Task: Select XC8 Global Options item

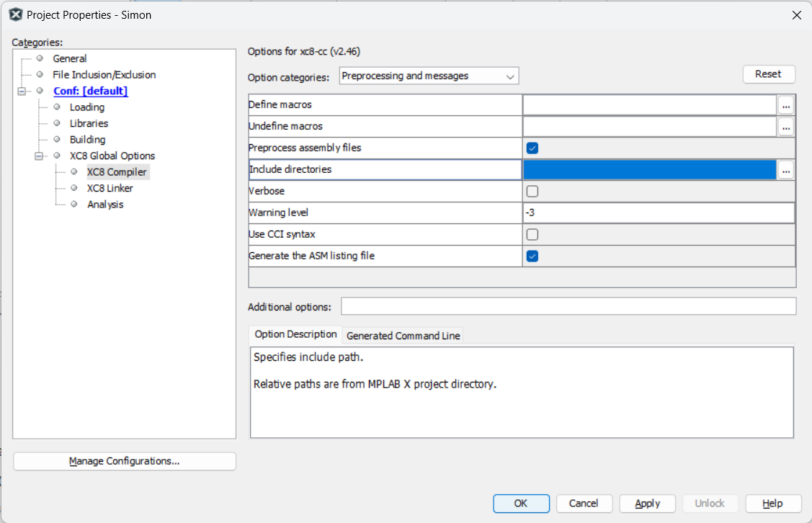Action: [x=112, y=156]
